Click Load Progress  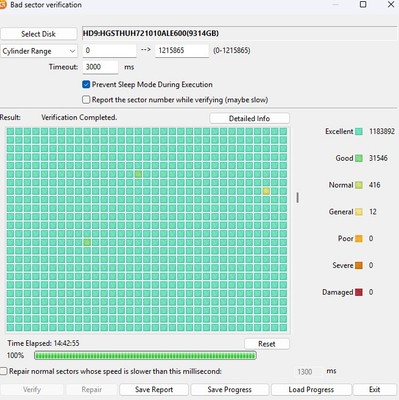pos(311,390)
